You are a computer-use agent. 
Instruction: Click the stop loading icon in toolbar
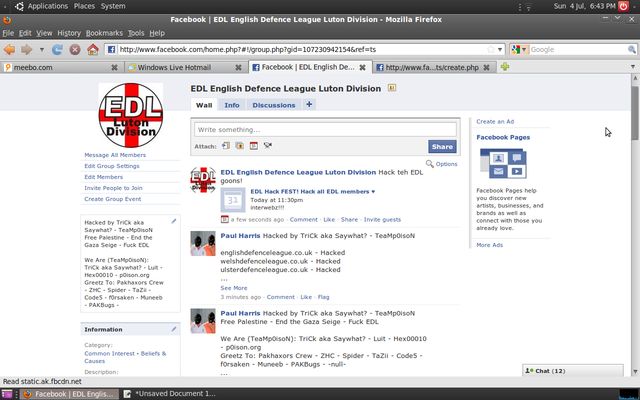pos(75,49)
